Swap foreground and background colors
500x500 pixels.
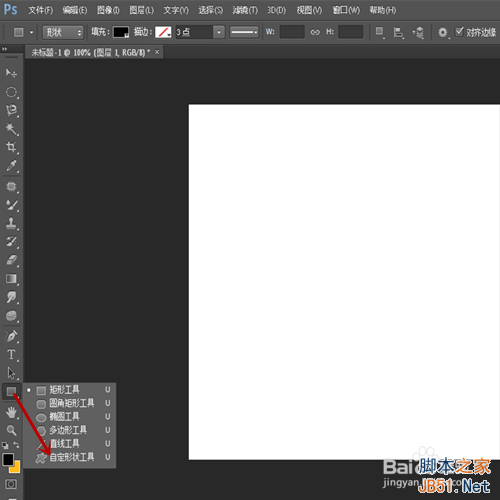click(x=16, y=445)
